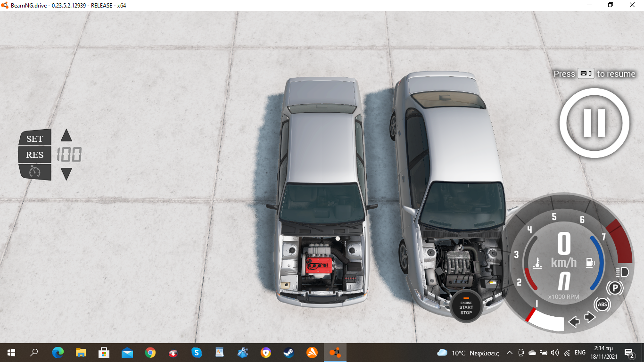
Task: Click the Meet Now camera tray icon
Action: point(521,353)
